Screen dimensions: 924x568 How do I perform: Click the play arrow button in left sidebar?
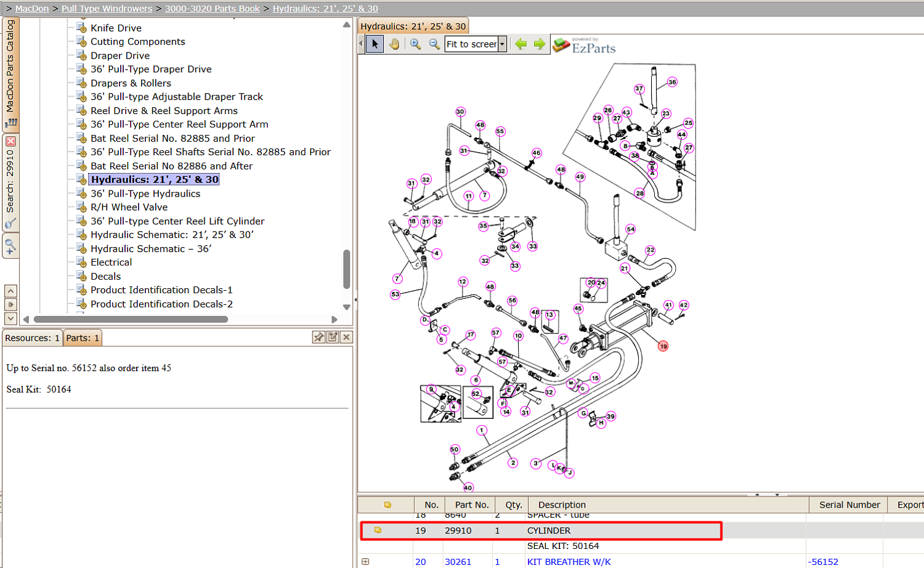coord(10,304)
